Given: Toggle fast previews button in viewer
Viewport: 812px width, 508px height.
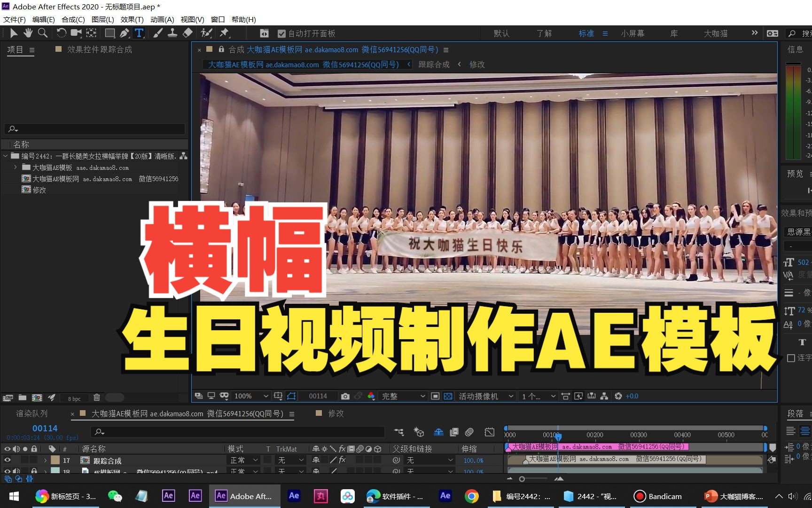Looking at the screenshot, I should pos(579,396).
